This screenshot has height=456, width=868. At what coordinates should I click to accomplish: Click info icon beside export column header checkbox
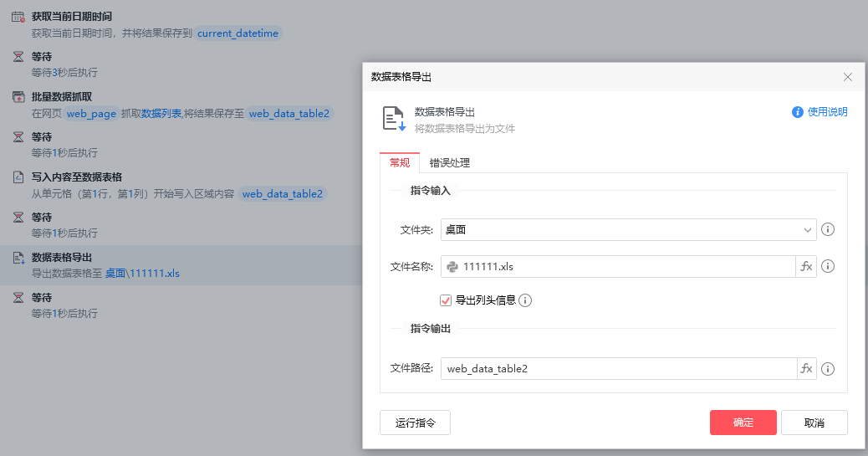click(526, 300)
